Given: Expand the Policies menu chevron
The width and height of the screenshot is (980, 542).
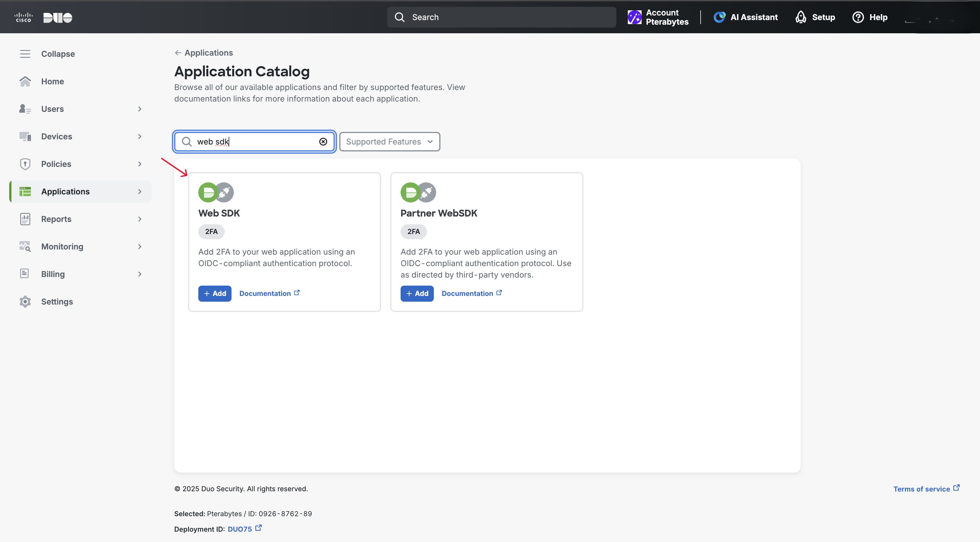Looking at the screenshot, I should coord(140,164).
